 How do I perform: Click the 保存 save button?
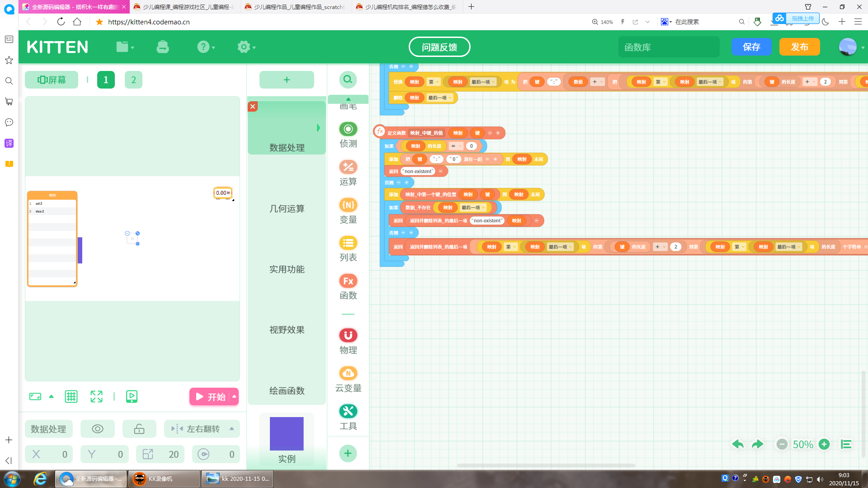click(x=751, y=47)
